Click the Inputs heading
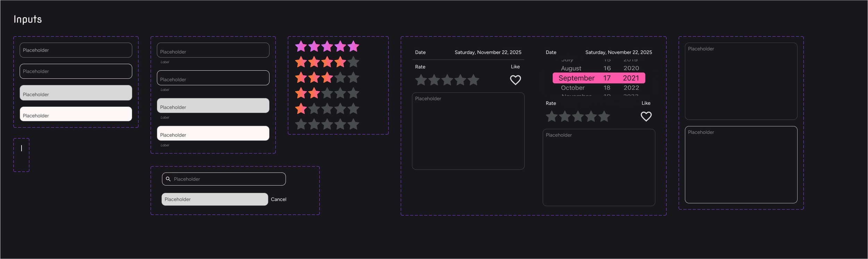Viewport: 868px width, 259px height. click(x=28, y=19)
